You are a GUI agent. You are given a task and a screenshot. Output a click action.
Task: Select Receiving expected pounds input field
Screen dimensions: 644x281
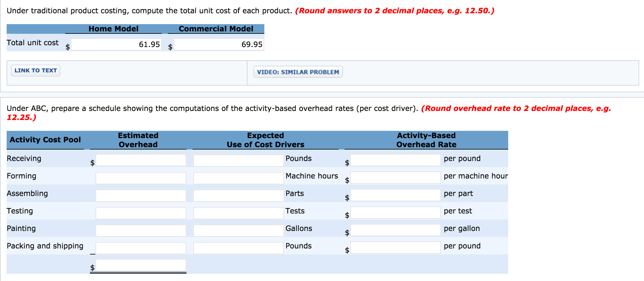pyautogui.click(x=238, y=160)
